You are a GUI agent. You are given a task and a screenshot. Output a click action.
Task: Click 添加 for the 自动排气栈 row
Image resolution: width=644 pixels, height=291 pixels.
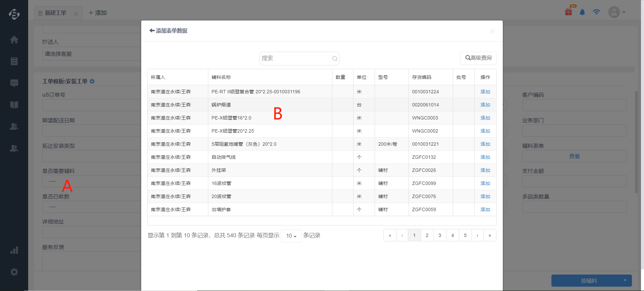coord(485,157)
